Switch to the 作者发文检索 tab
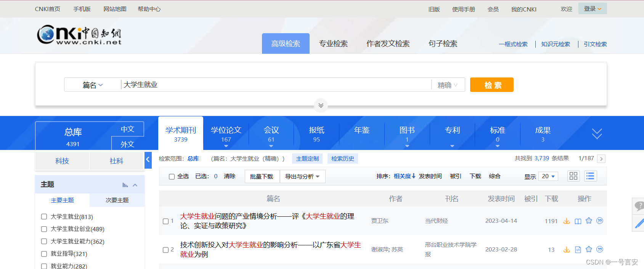This screenshot has width=644, height=269. click(x=388, y=43)
